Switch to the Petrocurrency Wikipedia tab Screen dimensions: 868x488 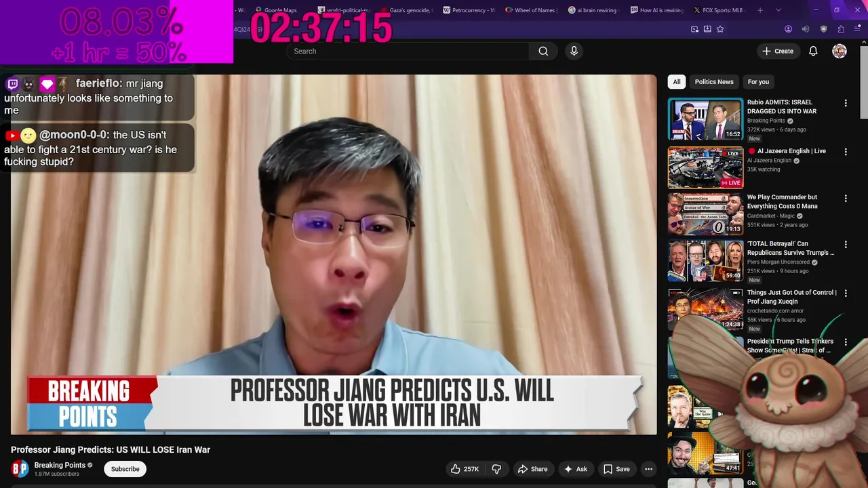pos(469,10)
